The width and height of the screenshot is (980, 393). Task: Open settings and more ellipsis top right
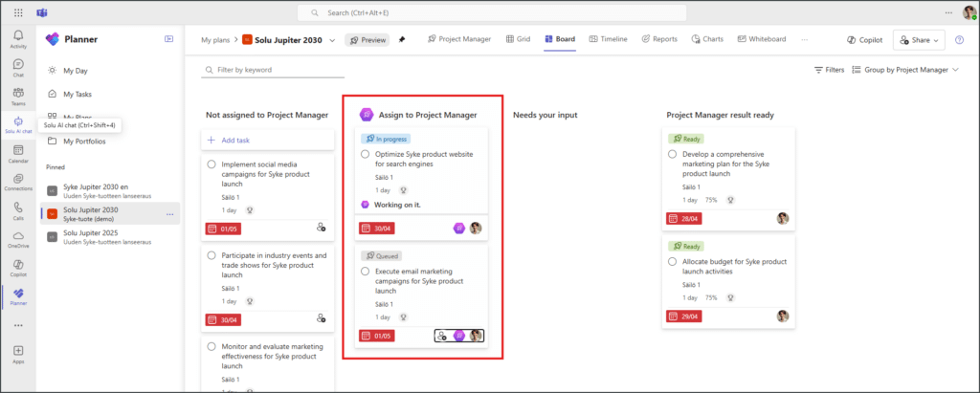coord(948,12)
